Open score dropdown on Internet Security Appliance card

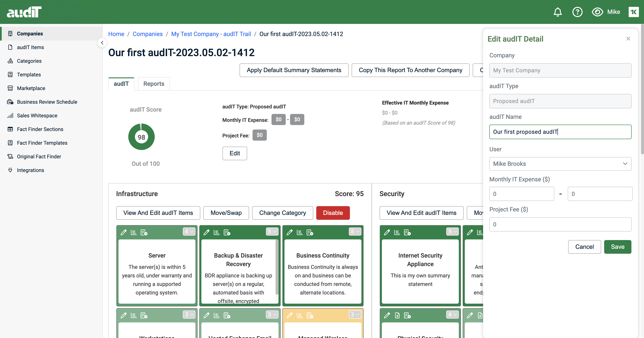(x=452, y=232)
